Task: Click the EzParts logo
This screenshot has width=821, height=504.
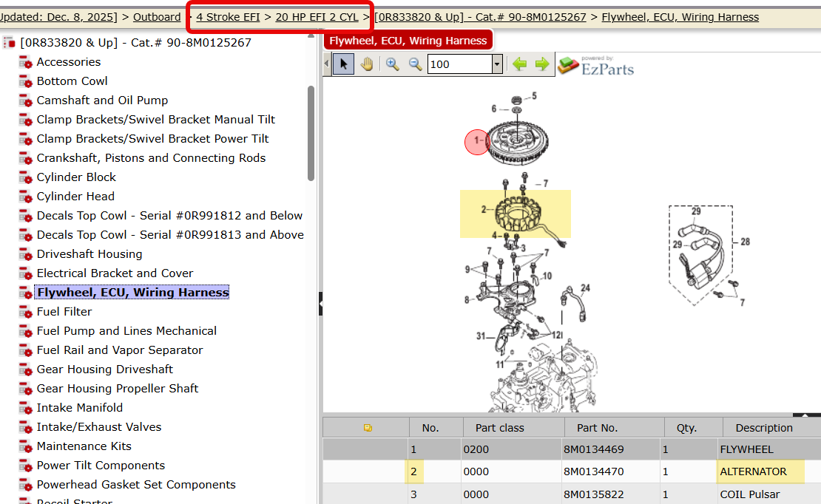Action: [x=596, y=66]
